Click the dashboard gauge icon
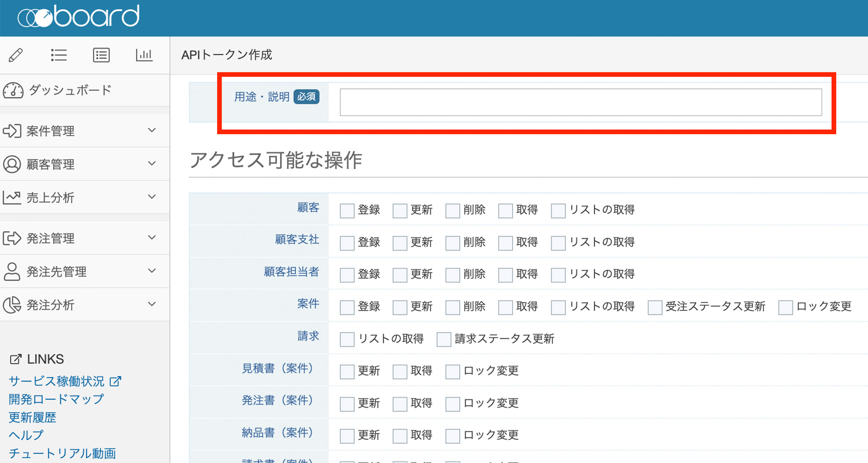The height and width of the screenshot is (463, 868). click(13, 90)
